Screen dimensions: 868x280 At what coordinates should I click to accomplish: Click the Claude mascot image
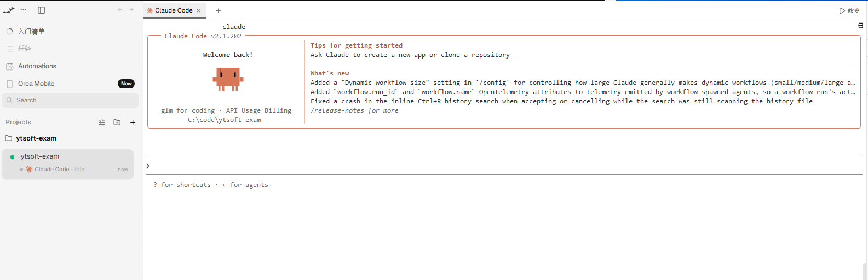228,79
